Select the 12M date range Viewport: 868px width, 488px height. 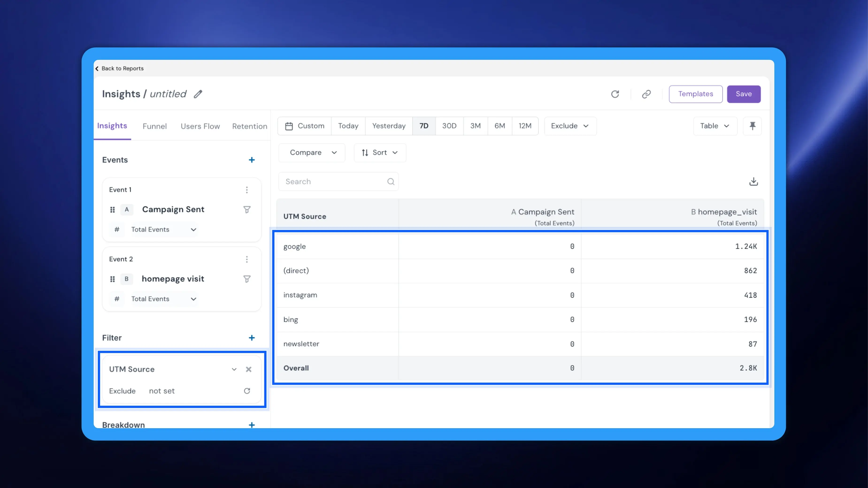point(525,126)
